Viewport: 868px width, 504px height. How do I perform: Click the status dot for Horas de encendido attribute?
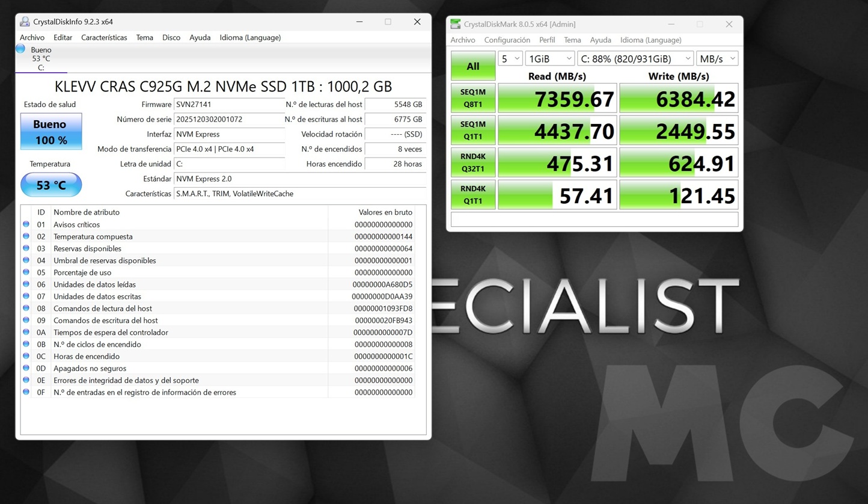point(26,356)
